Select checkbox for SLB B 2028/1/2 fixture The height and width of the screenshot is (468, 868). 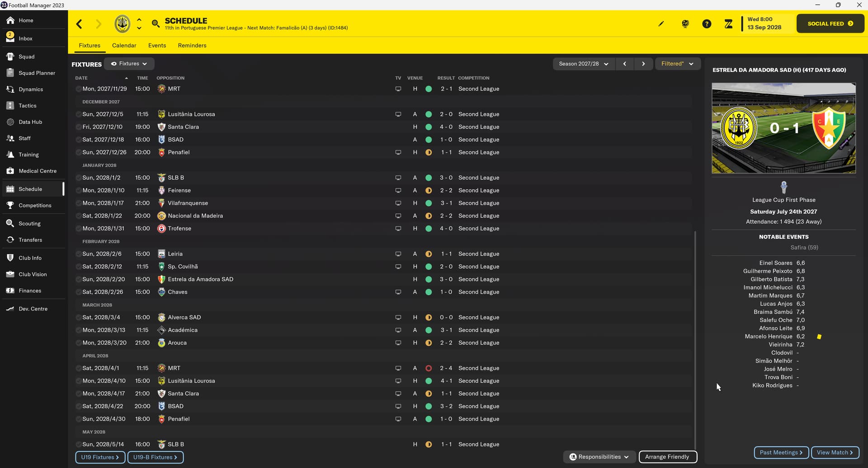79,178
